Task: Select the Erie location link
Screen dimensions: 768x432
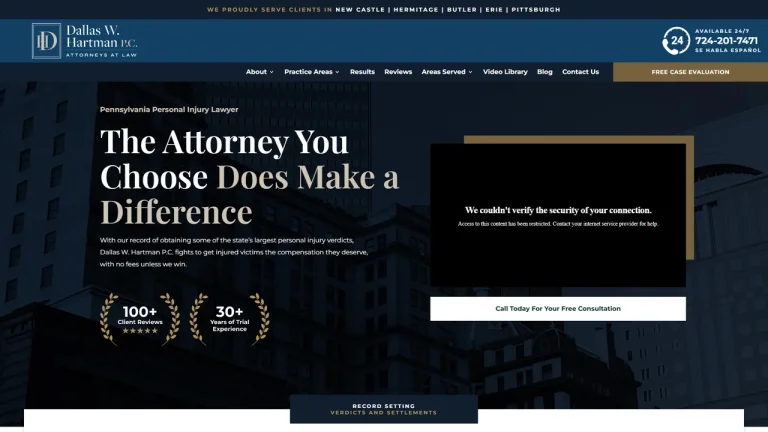Action: pos(494,9)
